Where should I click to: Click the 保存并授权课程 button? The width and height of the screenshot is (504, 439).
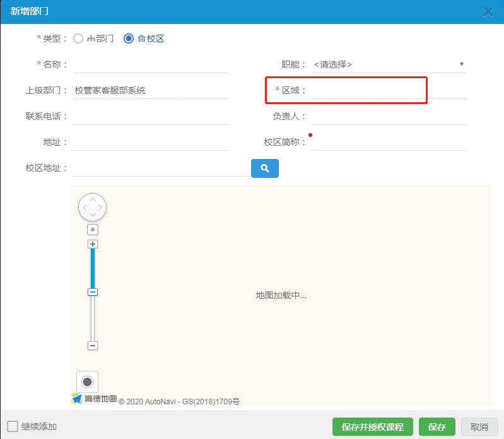tap(373, 427)
